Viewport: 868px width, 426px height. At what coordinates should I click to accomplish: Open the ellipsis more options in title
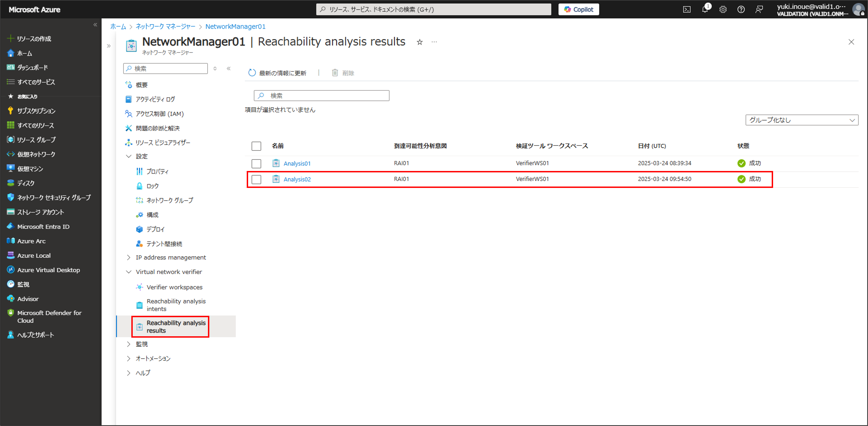434,42
